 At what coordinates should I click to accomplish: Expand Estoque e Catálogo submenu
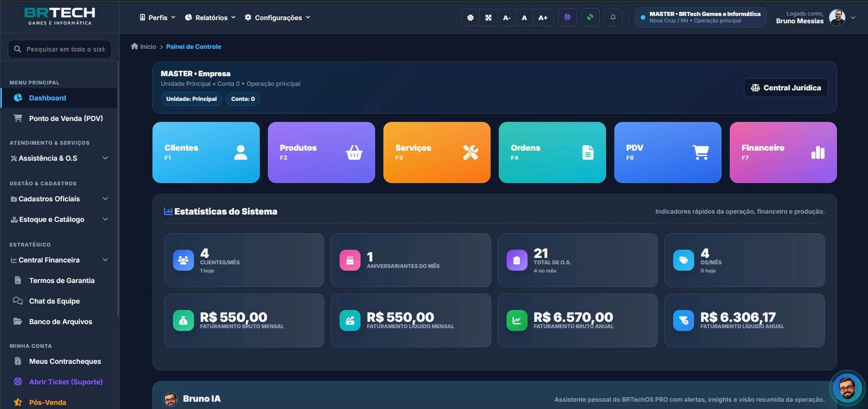pos(59,219)
